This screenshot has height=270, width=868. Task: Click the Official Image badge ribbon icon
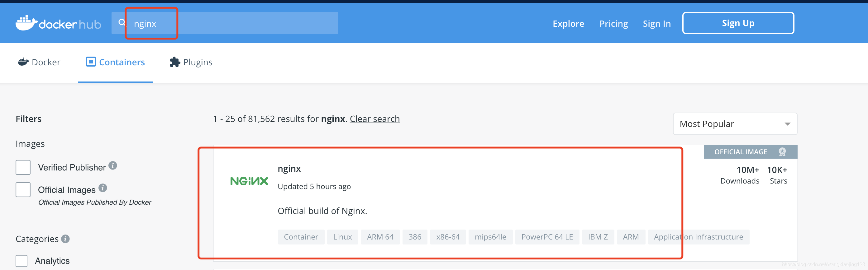point(782,152)
